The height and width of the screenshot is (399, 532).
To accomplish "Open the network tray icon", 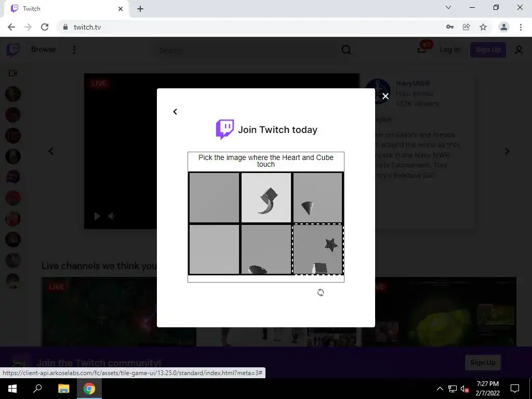I will point(453,389).
